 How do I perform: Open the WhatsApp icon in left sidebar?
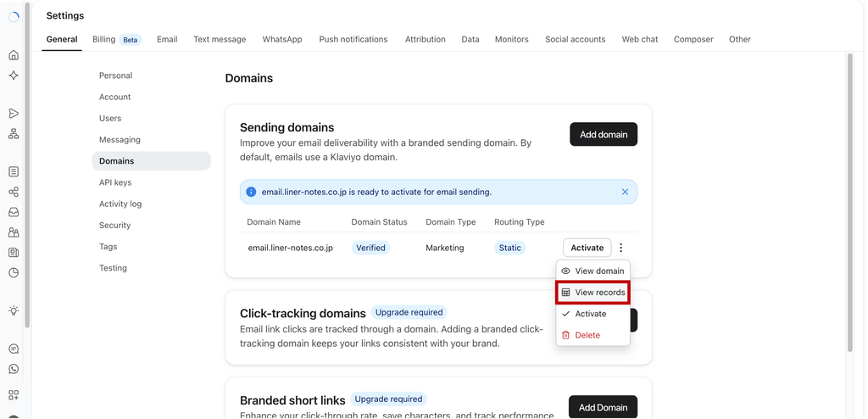(x=14, y=369)
